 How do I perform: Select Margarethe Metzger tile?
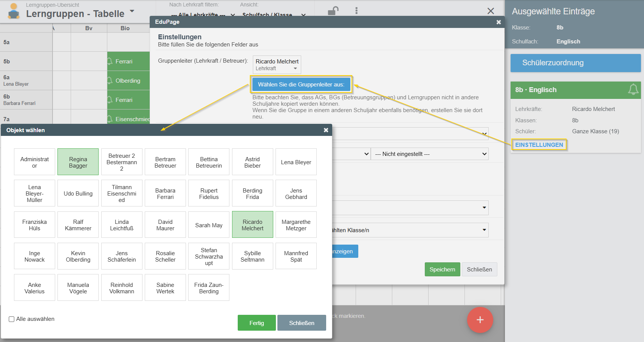click(296, 225)
